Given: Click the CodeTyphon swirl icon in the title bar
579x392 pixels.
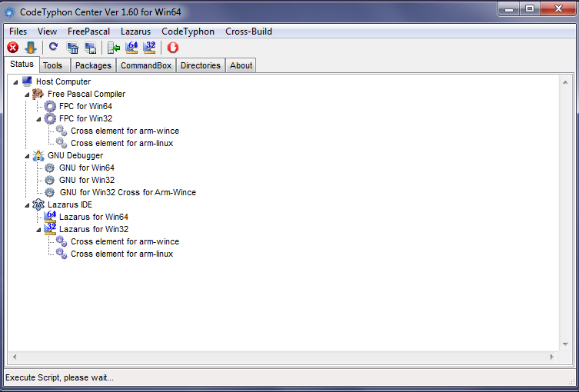Looking at the screenshot, I should coord(9,12).
